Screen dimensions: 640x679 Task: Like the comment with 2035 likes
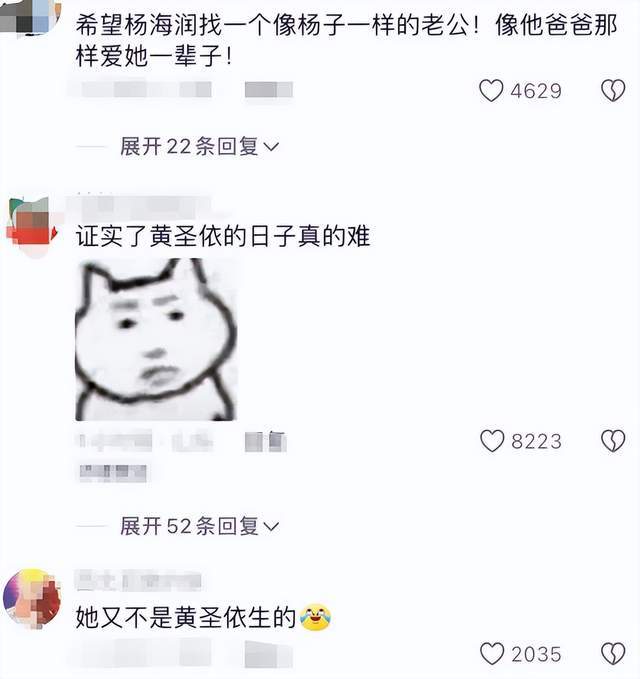(x=492, y=654)
